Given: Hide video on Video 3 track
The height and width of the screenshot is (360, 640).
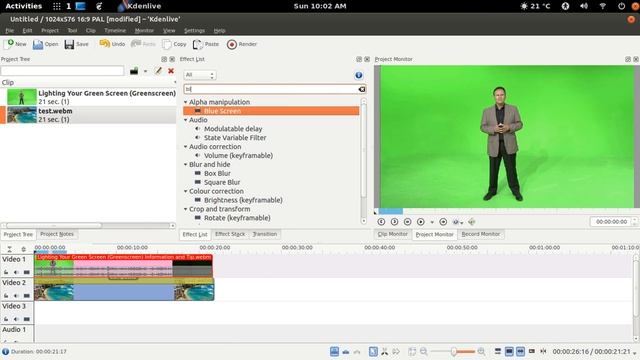Looking at the screenshot, I should 27,319.
